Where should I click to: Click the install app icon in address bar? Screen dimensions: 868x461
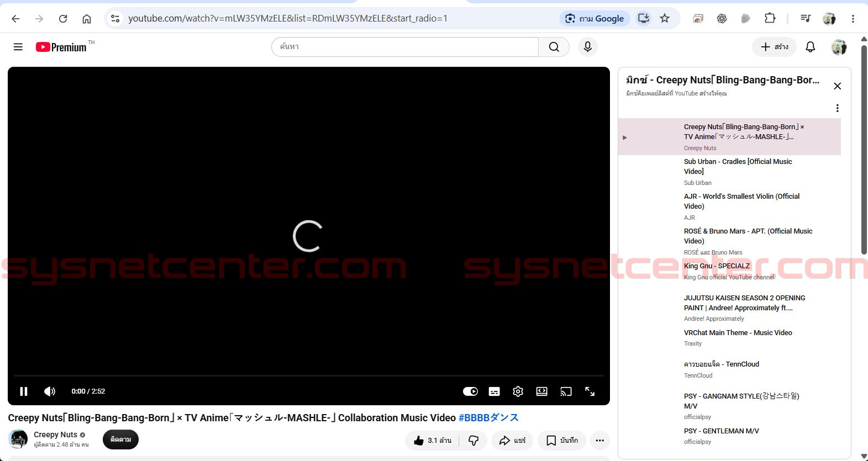644,19
